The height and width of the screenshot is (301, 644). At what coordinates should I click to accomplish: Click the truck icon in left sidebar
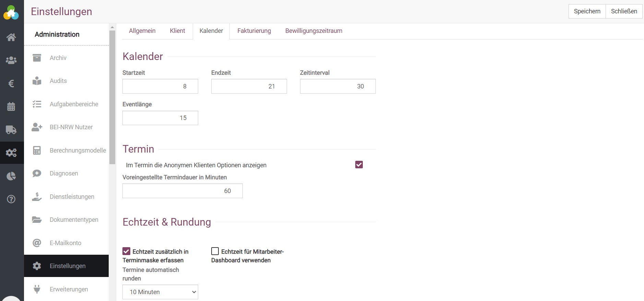(x=11, y=130)
